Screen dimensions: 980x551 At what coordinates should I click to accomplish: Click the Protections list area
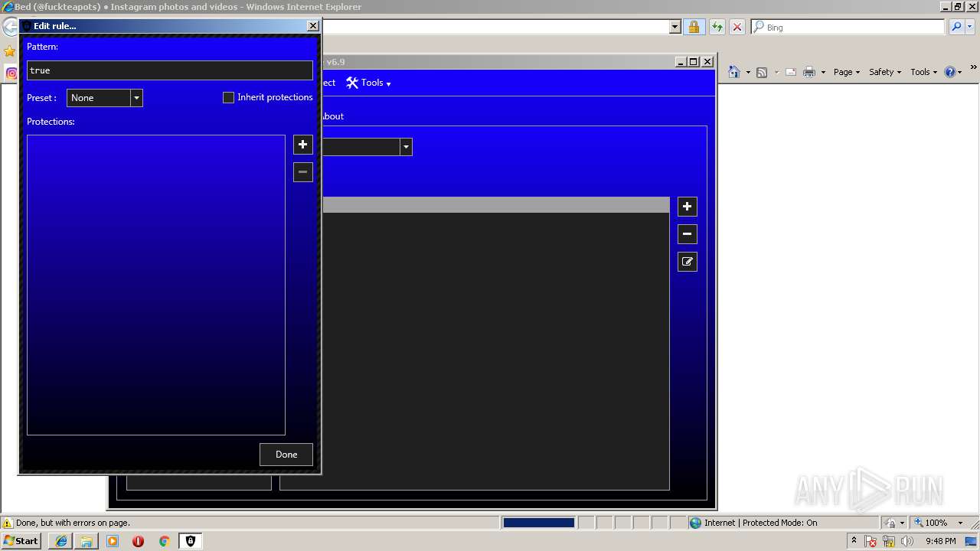156,285
